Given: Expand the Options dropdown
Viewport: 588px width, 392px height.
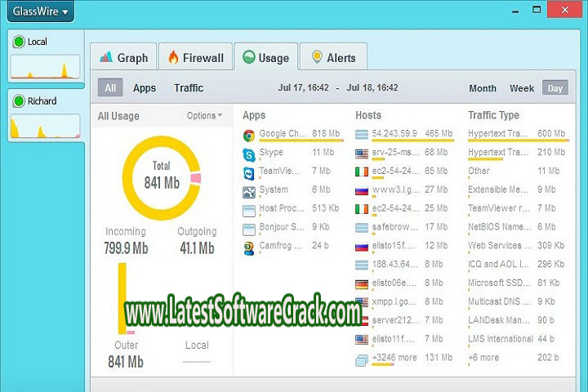Looking at the screenshot, I should pos(204,116).
